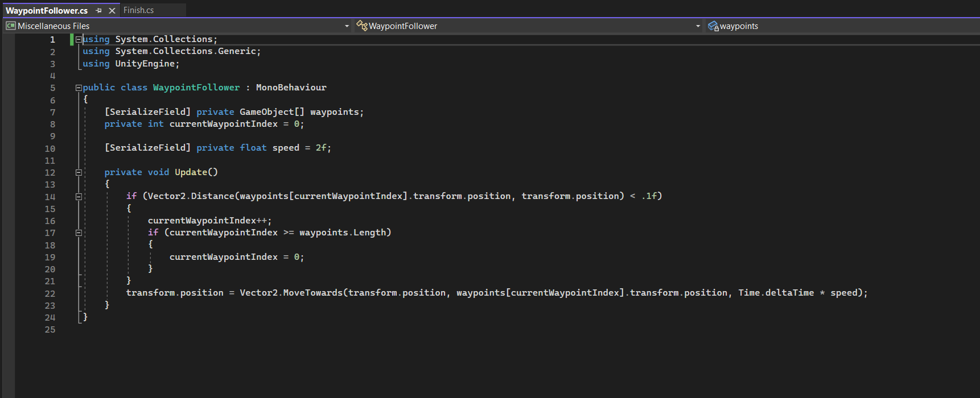Click line number 22 in the gutter
The width and height of the screenshot is (980, 398).
(50, 294)
